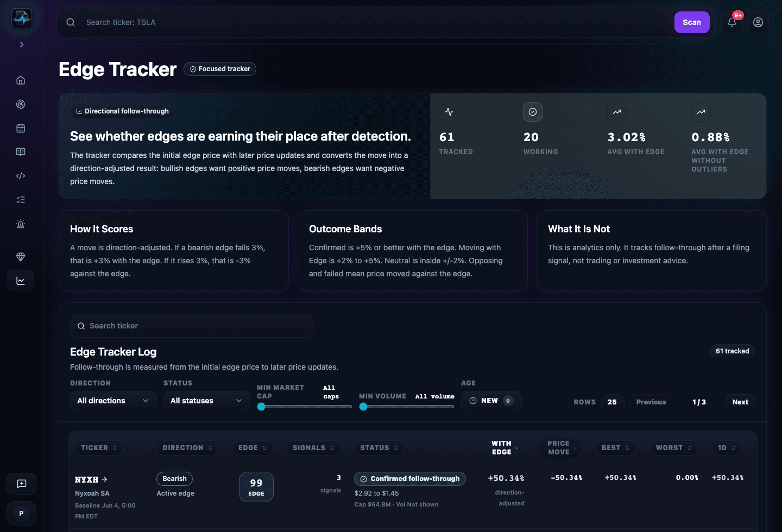782x532 pixels.
Task: Open the user account icon
Action: (758, 22)
